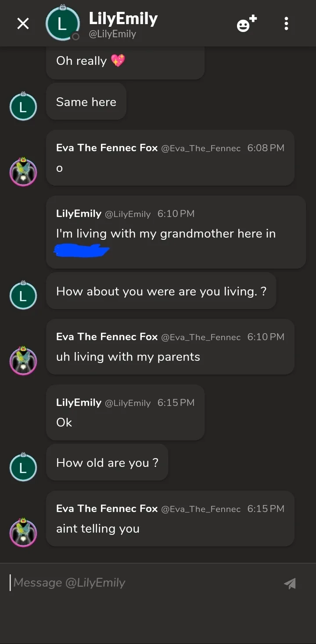Image resolution: width=316 pixels, height=644 pixels.
Task: Open the three-dot more options menu
Action: tap(286, 24)
